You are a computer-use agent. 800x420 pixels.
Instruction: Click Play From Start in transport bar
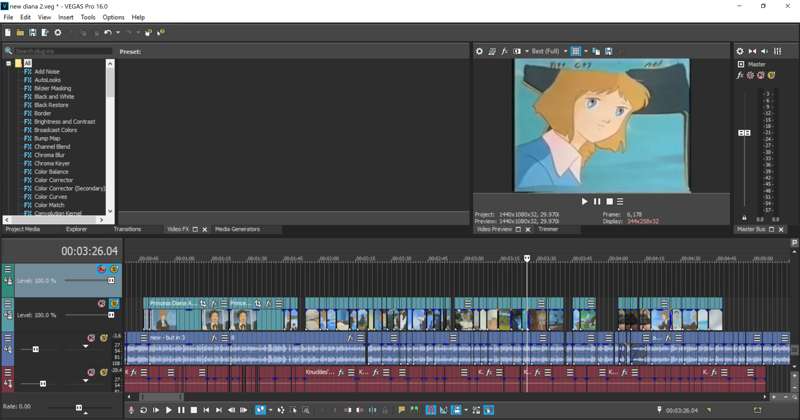156,410
